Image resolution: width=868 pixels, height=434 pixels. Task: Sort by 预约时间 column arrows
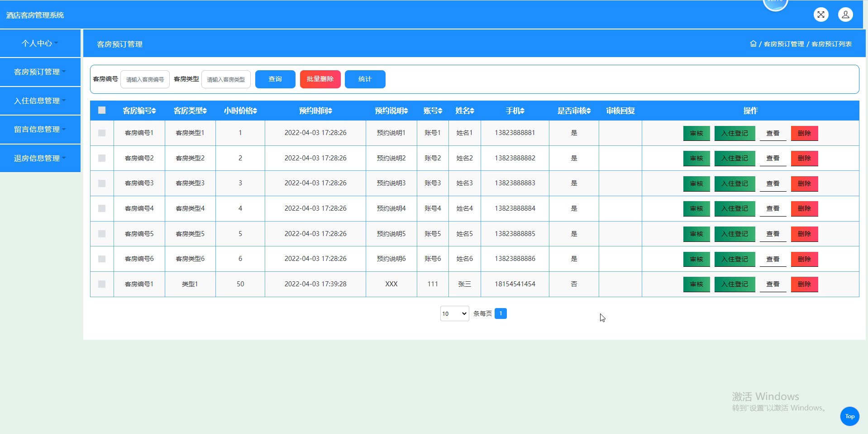pyautogui.click(x=330, y=111)
